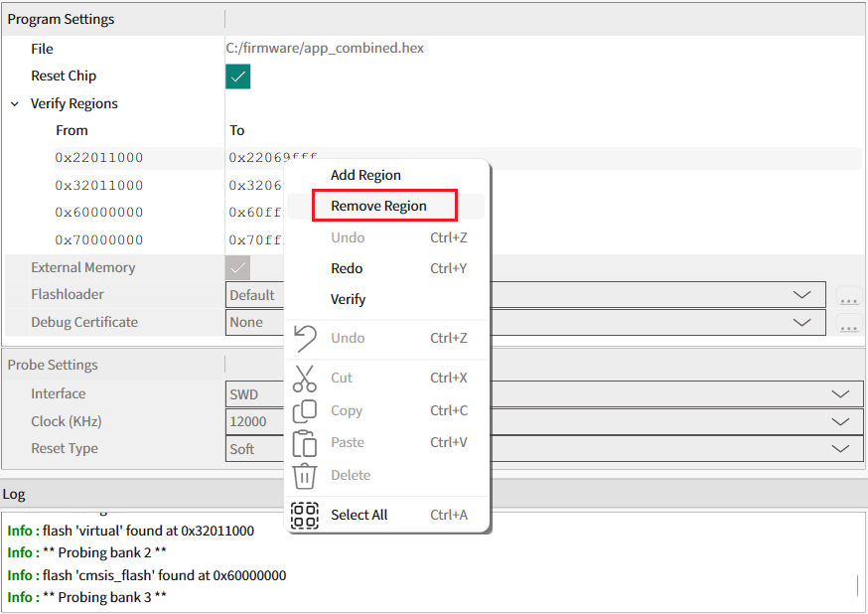Uncheck the Reset Chip checkbox
This screenshot has width=868, height=614.
pos(238,77)
